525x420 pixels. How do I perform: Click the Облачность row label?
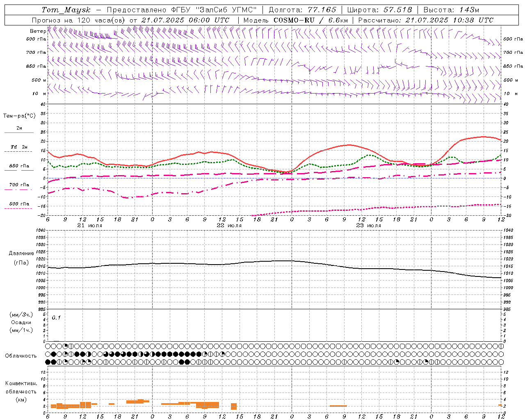(x=21, y=356)
